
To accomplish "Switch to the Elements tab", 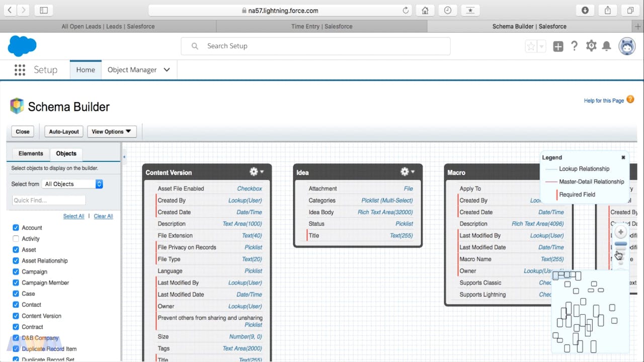I will point(31,153).
